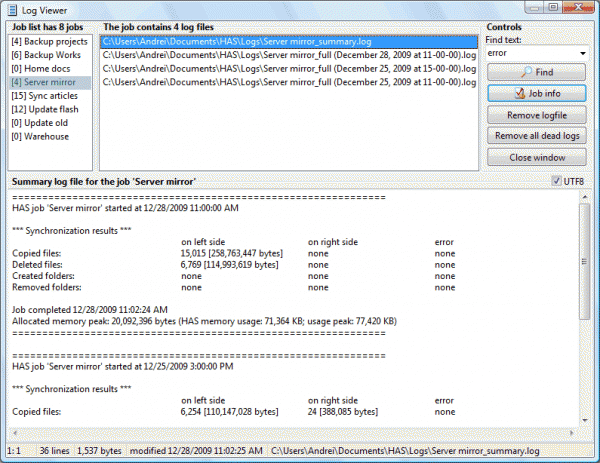Click the horizontal scrollbar's right arrow
Image resolution: width=600 pixels, height=463 pixels.
tap(572, 433)
